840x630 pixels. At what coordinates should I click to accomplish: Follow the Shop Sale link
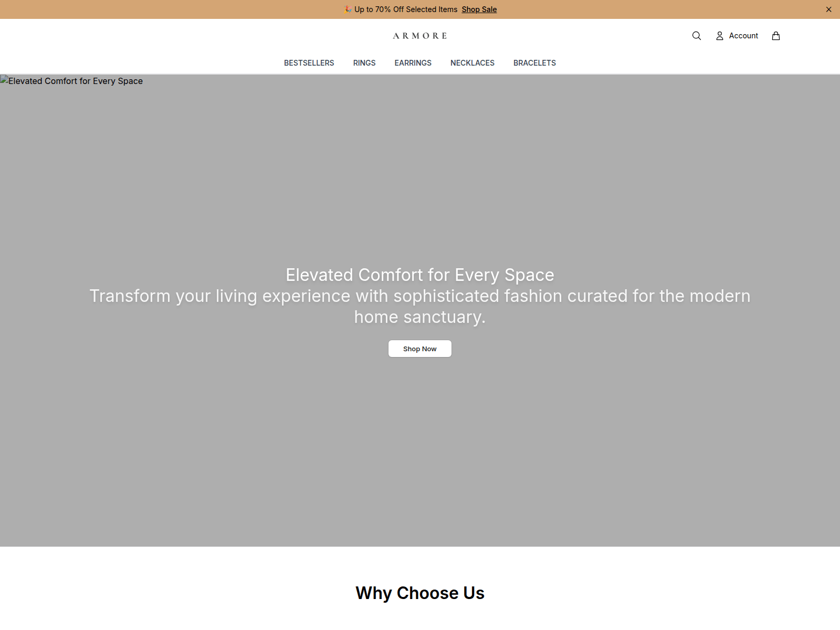[x=479, y=9]
